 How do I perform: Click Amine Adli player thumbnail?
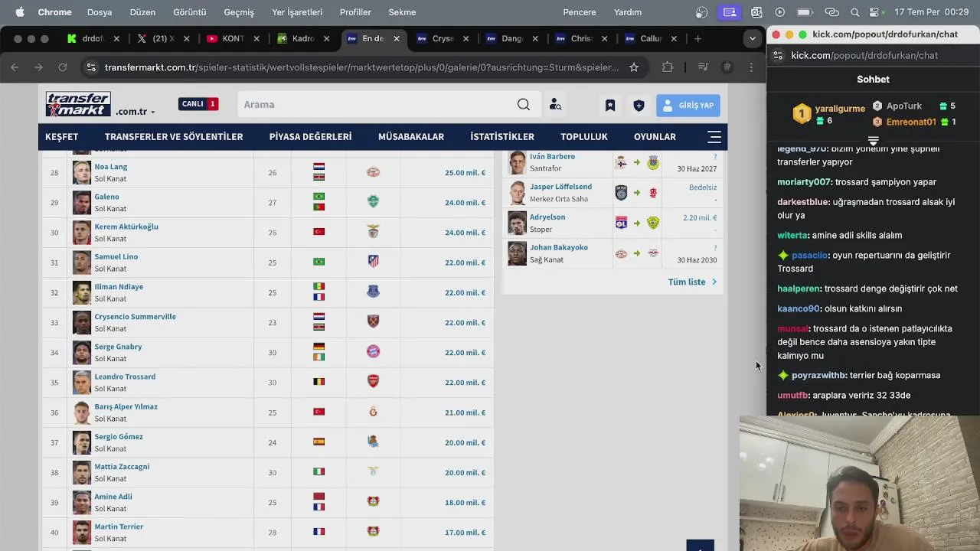[82, 503]
